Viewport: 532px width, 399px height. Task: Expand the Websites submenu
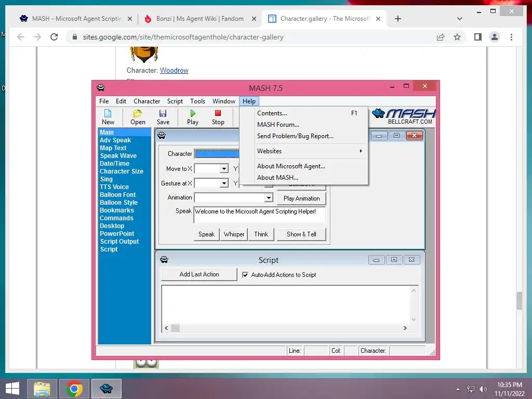pos(311,151)
